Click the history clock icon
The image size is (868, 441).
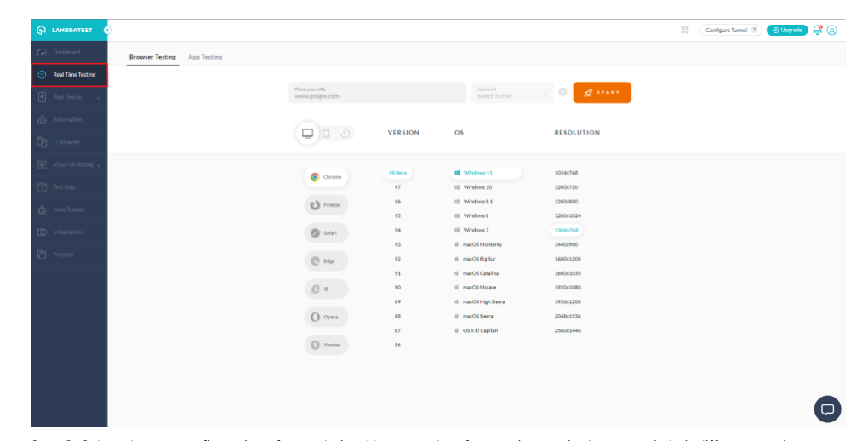[x=345, y=134]
